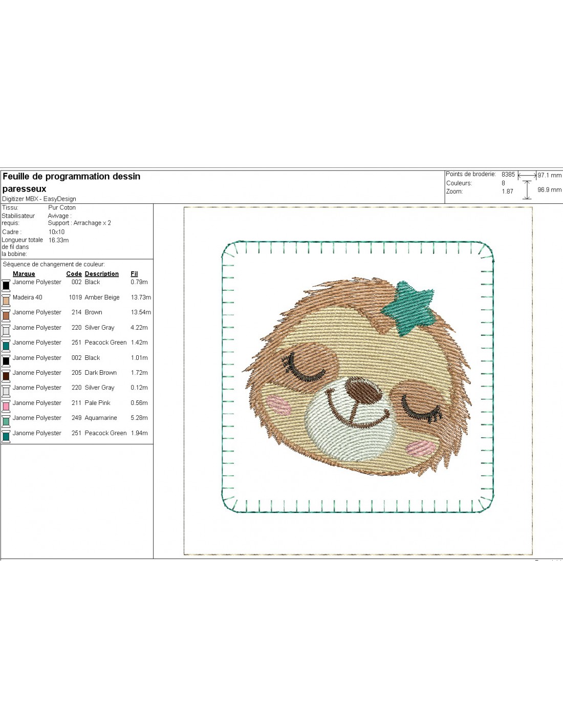
Task: Click the Peacock Green 1.42m spool swatch
Action: [x=6, y=345]
